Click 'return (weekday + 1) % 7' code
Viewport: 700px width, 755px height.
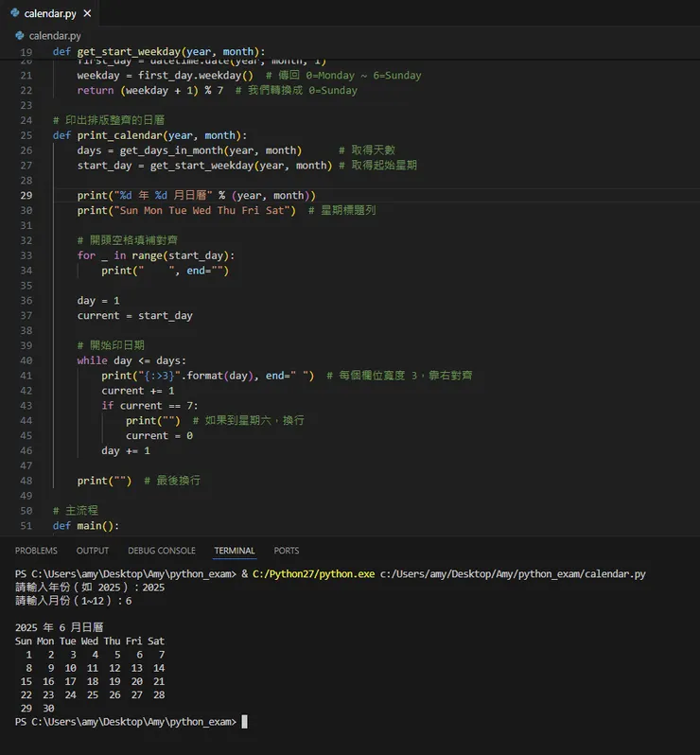tap(150, 91)
